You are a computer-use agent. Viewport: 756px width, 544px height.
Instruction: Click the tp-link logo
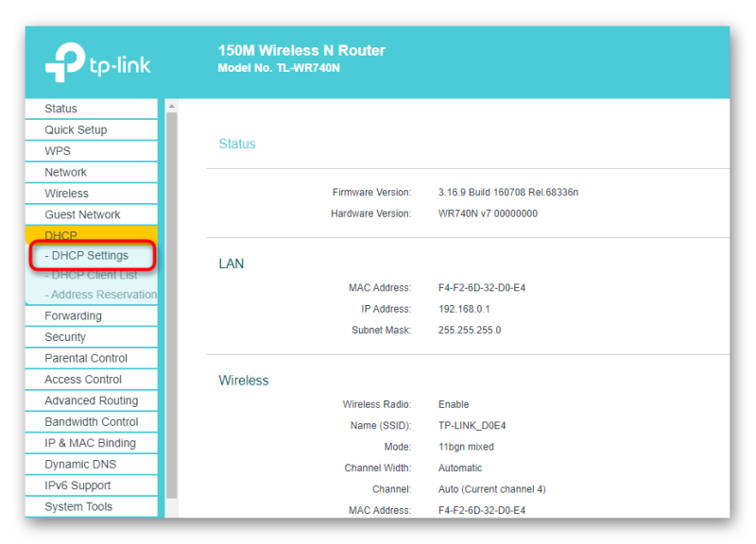click(98, 62)
